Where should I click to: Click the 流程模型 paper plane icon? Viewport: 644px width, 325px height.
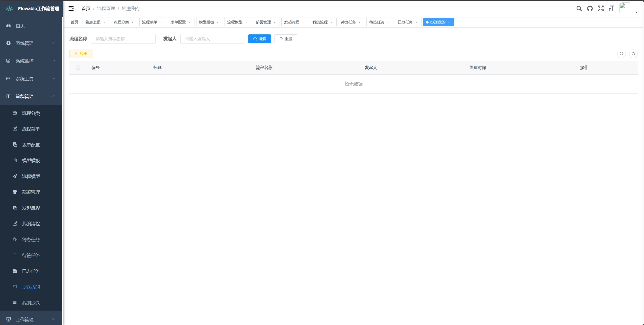tap(15, 176)
